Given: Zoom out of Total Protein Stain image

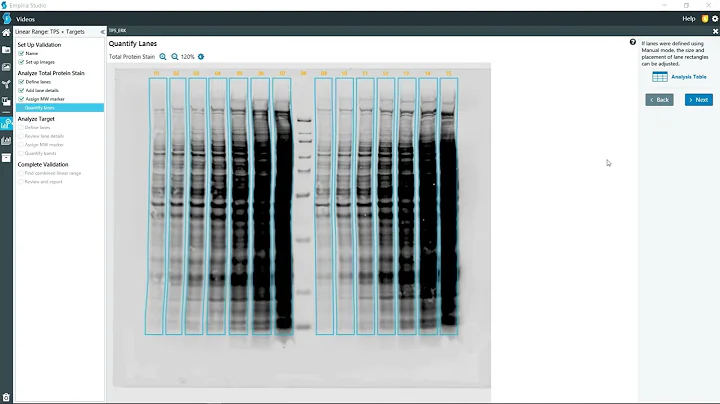Looking at the screenshot, I should tap(174, 57).
